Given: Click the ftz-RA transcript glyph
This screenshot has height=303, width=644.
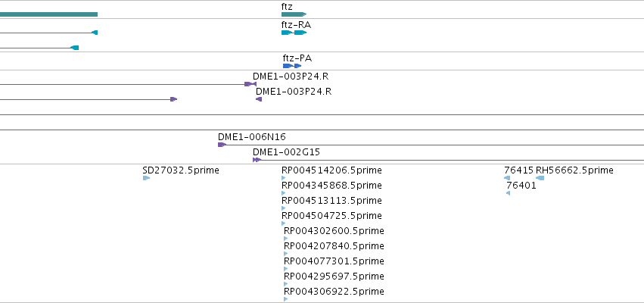Looking at the screenshot, I should 294,33.
